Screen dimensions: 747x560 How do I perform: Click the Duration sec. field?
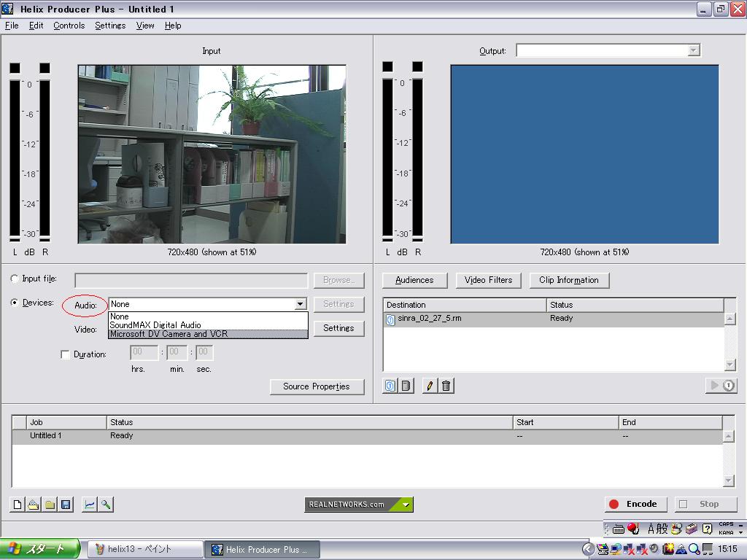click(x=204, y=352)
